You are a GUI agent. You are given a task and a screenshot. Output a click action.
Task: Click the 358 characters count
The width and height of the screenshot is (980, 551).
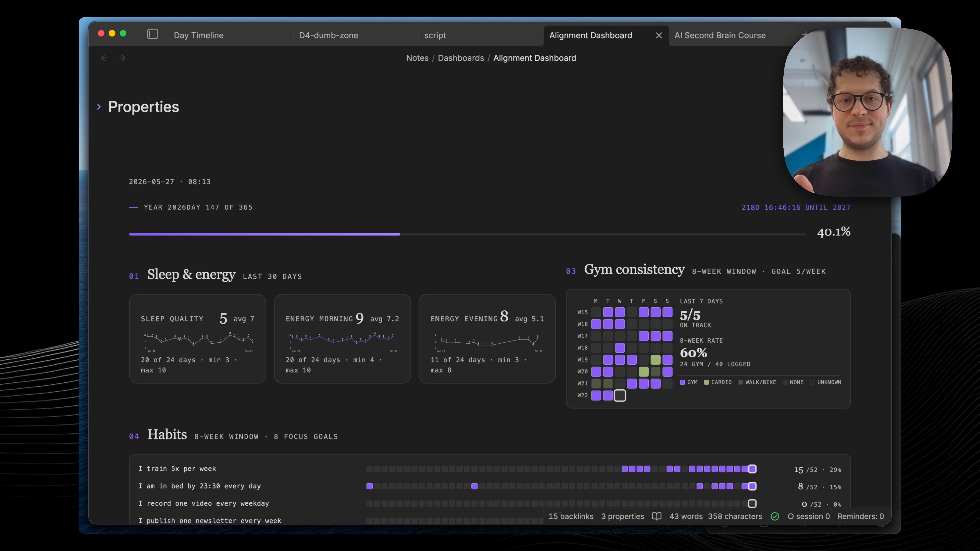735,516
